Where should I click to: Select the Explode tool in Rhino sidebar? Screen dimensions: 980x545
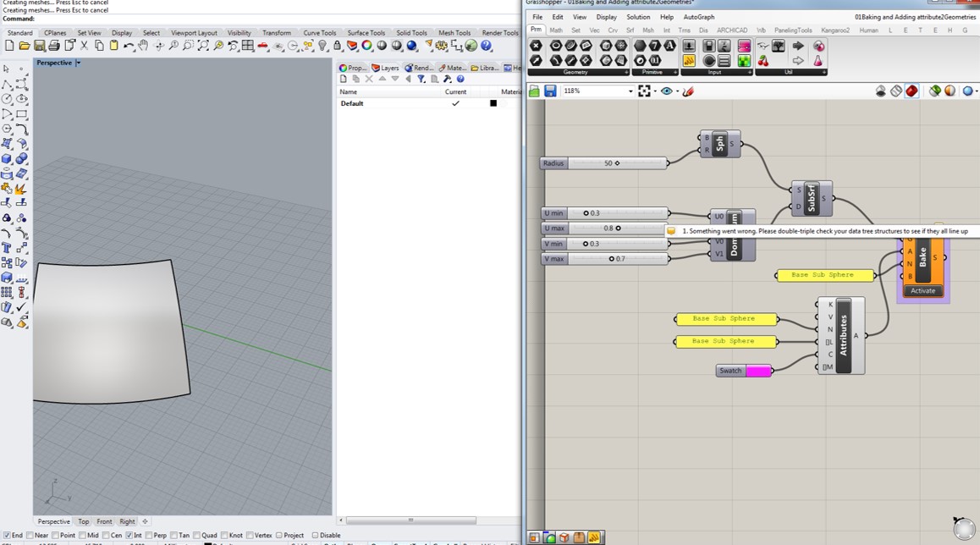click(x=21, y=188)
